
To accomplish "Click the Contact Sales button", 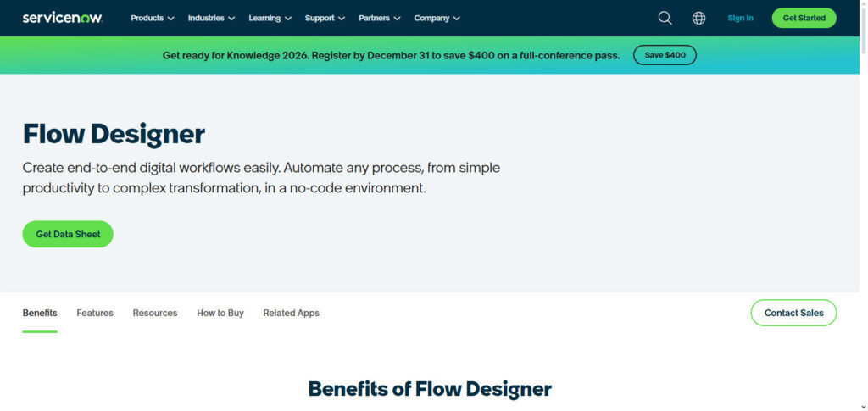I will click(793, 313).
